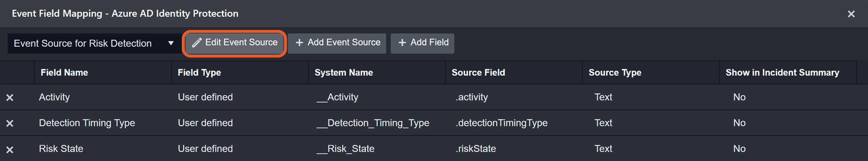Sort by the System Name column
Image resolution: width=868 pixels, height=161 pixels.
[344, 72]
